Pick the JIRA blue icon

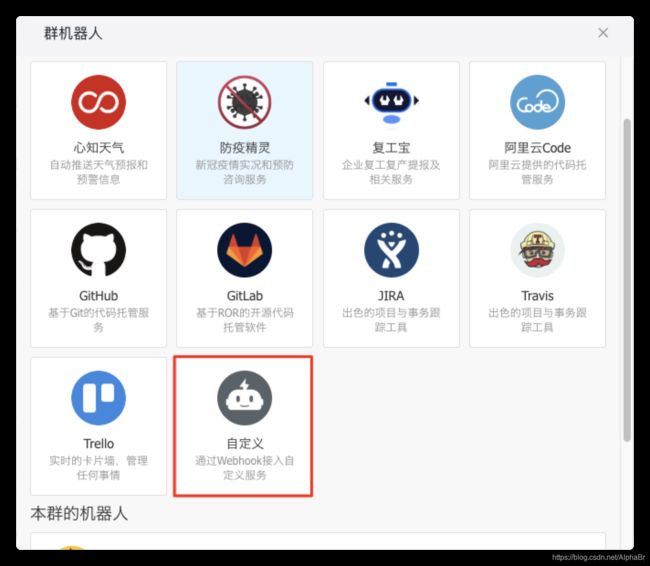(391, 250)
